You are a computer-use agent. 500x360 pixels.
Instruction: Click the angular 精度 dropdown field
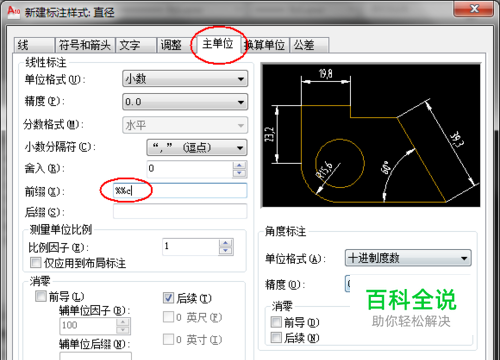pos(348,284)
